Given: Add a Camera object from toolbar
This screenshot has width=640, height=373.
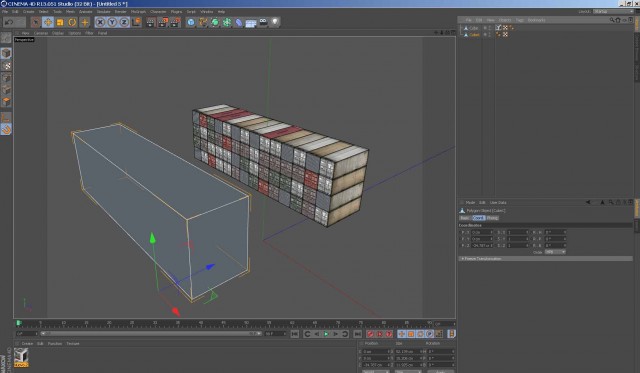Looking at the screenshot, I should pyautogui.click(x=263, y=22).
